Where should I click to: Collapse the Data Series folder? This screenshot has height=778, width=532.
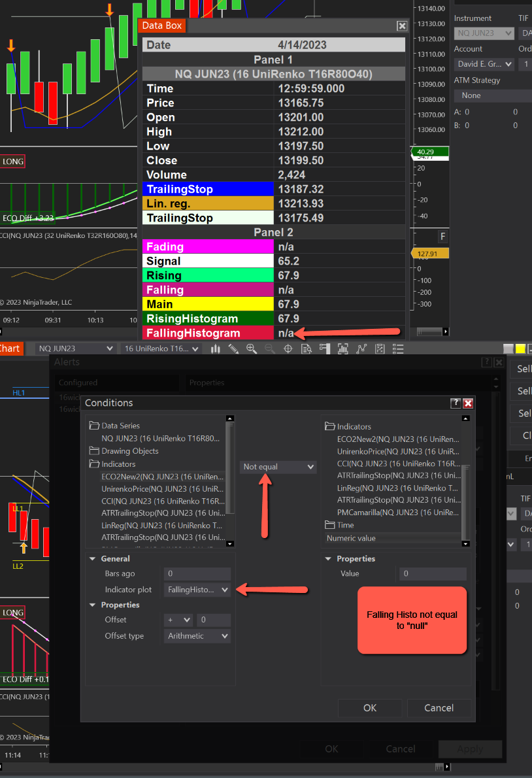[93, 425]
